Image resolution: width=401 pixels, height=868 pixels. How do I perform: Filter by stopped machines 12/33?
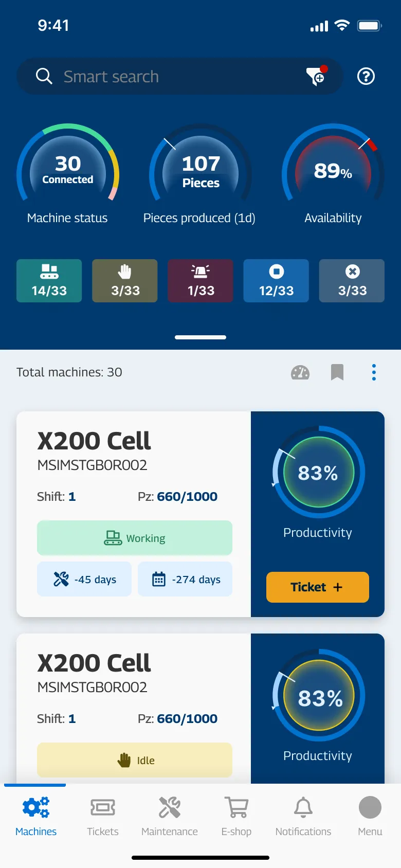click(276, 281)
